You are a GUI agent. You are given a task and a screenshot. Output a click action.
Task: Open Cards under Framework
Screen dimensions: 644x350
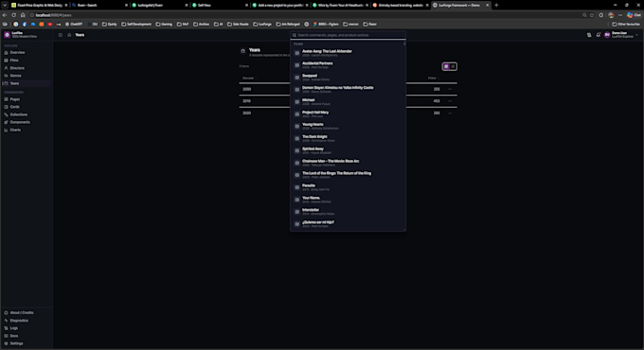point(27,107)
